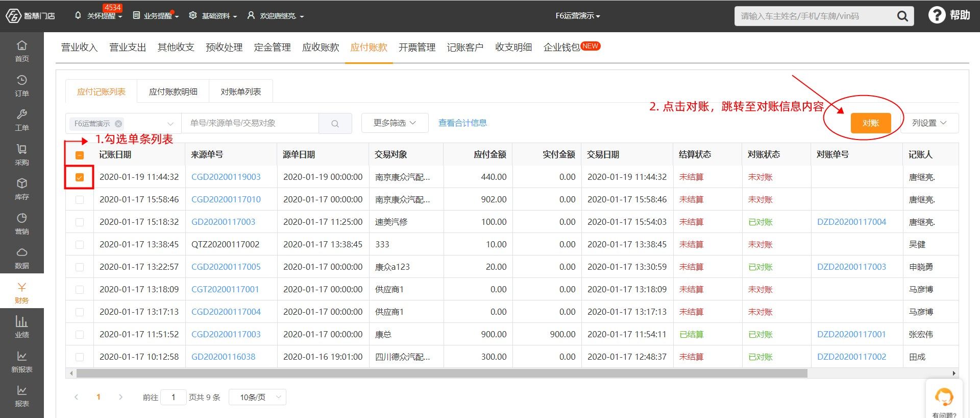Click scrollbar right arrow of table
The height and width of the screenshot is (418, 980).
pos(954,373)
